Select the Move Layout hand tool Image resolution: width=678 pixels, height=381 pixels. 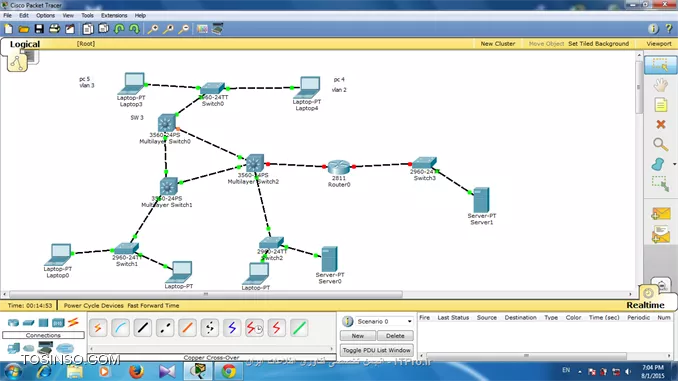pyautogui.click(x=660, y=85)
